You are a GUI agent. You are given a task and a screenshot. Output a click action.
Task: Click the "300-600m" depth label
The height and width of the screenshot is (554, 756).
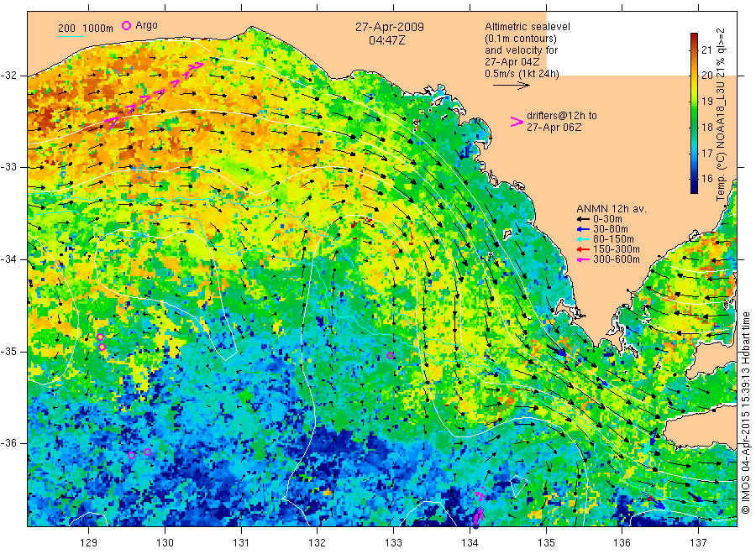[x=617, y=259]
